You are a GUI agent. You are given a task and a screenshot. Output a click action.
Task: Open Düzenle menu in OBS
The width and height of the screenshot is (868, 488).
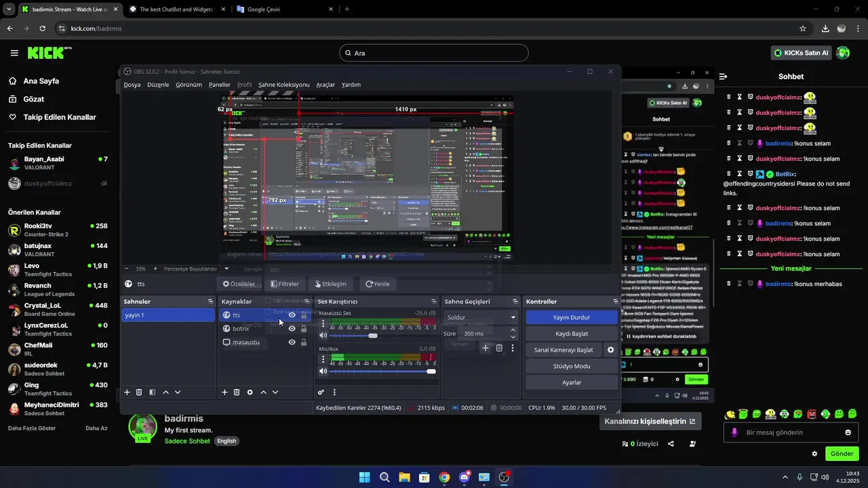tap(158, 85)
